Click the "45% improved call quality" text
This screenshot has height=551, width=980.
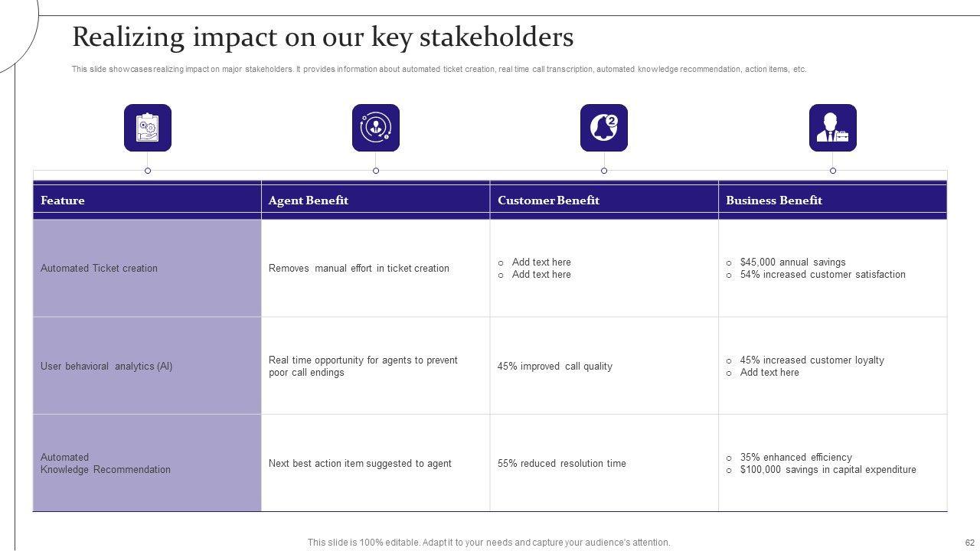(555, 367)
